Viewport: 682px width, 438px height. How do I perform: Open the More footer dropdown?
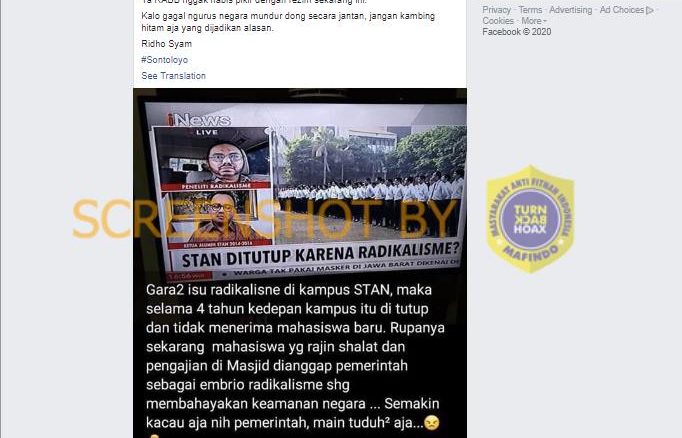point(534,21)
